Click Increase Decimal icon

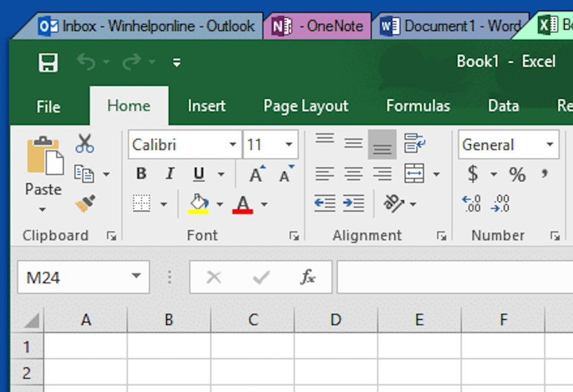pyautogui.click(x=471, y=204)
